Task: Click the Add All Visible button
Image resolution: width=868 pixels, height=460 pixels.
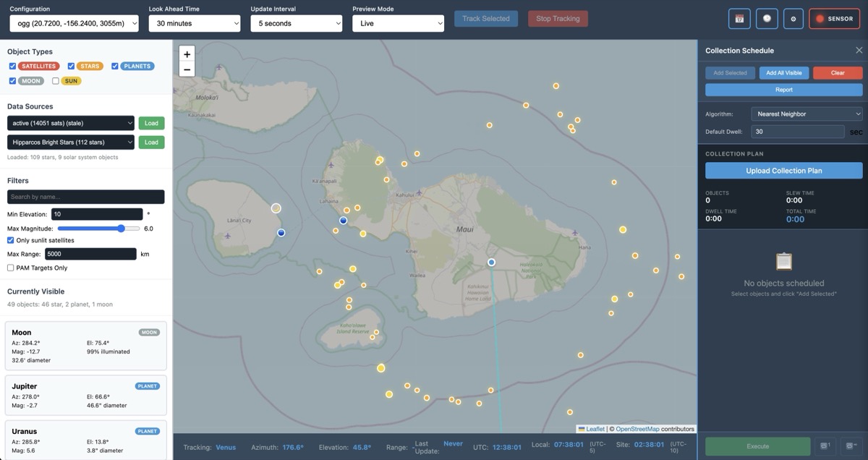Action: coord(783,73)
